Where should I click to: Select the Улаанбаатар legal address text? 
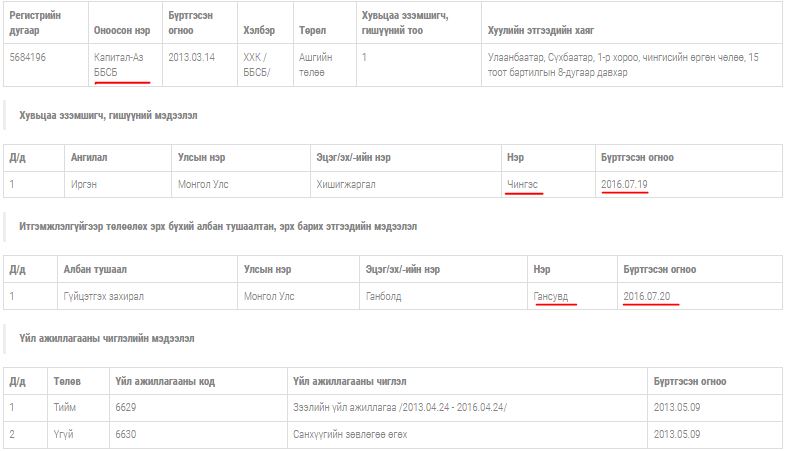click(x=623, y=65)
